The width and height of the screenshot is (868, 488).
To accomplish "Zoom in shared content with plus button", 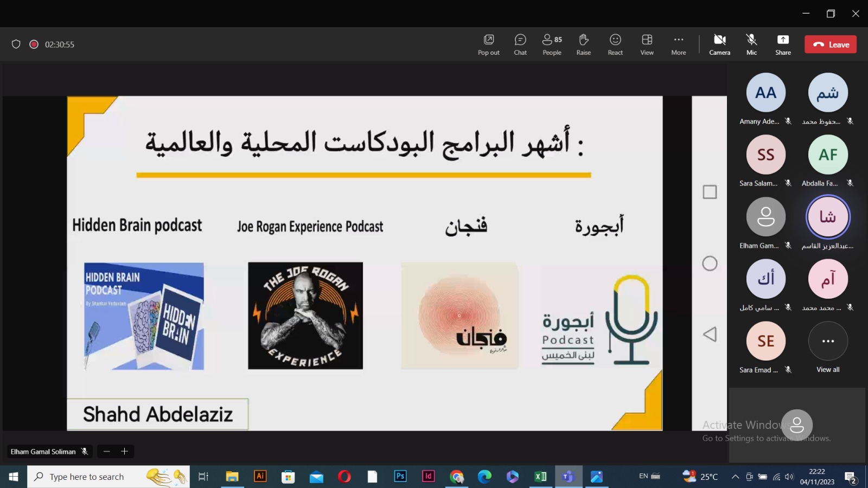I will tap(124, 451).
